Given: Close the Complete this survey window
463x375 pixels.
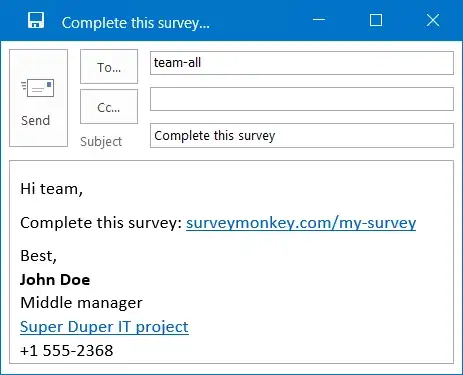Looking at the screenshot, I should click(x=433, y=20).
